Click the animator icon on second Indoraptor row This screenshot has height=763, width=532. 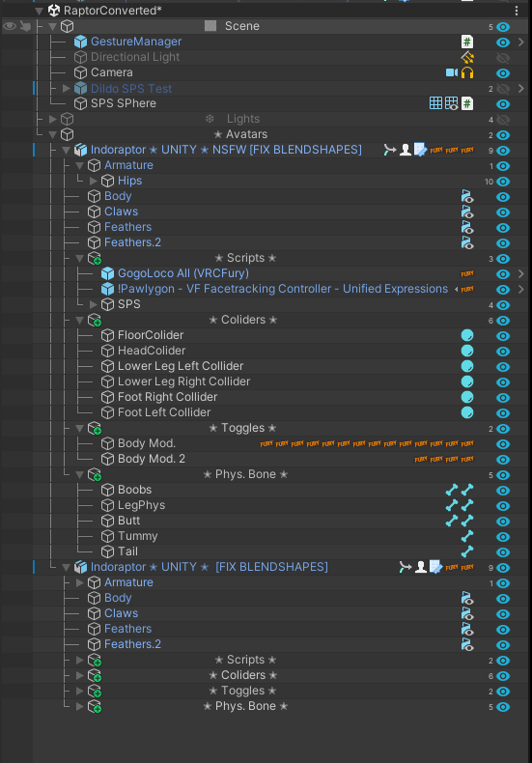click(406, 567)
